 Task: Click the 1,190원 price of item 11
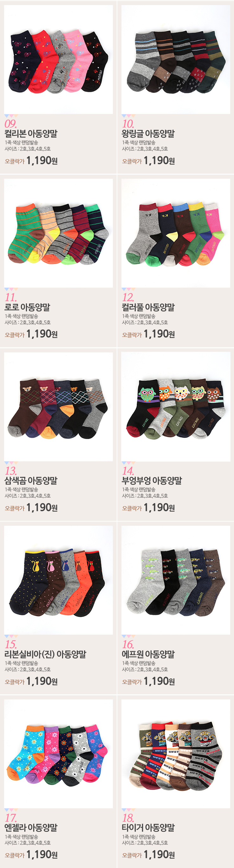42,334
